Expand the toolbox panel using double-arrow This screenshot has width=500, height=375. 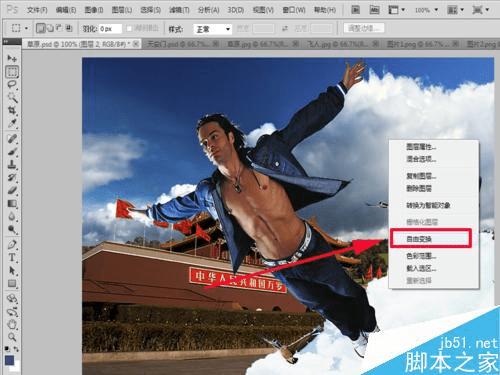click(6, 42)
